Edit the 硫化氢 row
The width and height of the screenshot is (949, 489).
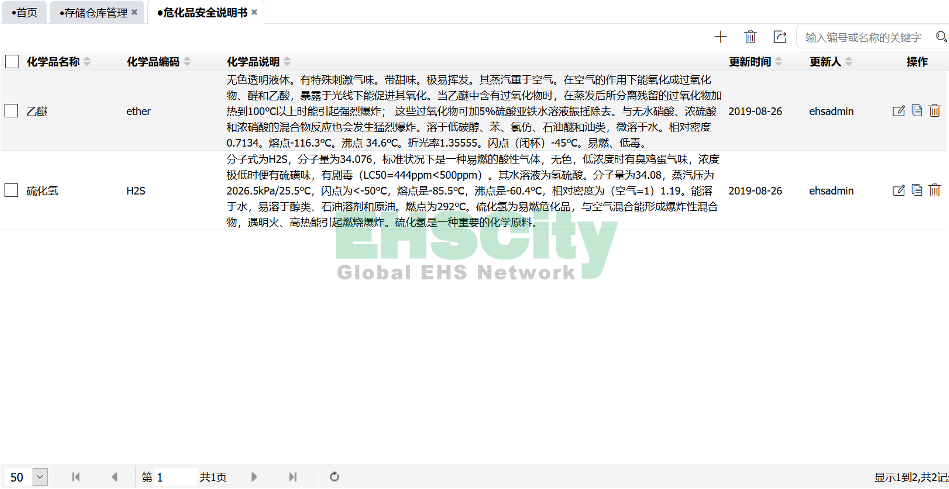click(899, 191)
